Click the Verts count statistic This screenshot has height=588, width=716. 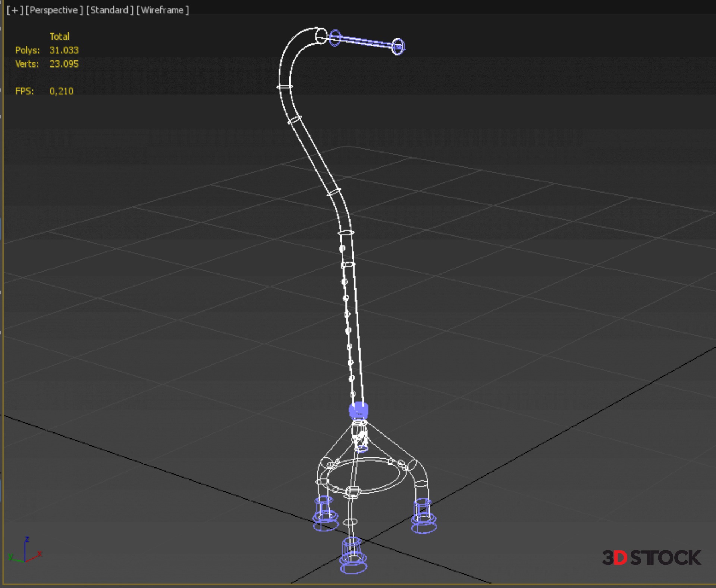click(64, 64)
